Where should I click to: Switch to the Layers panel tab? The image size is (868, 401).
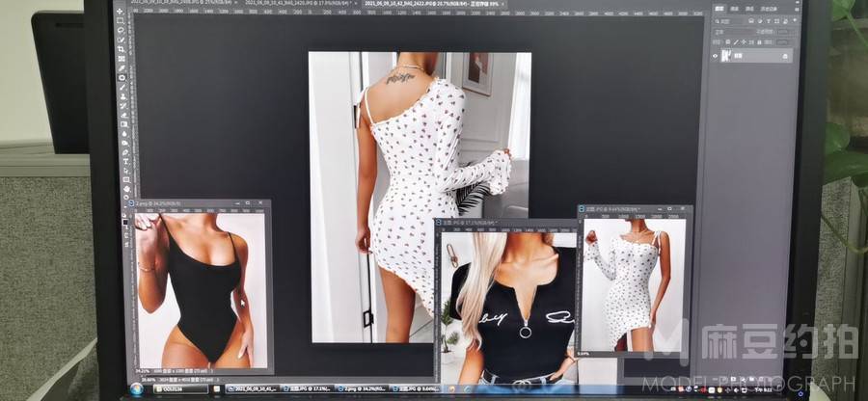tap(719, 9)
